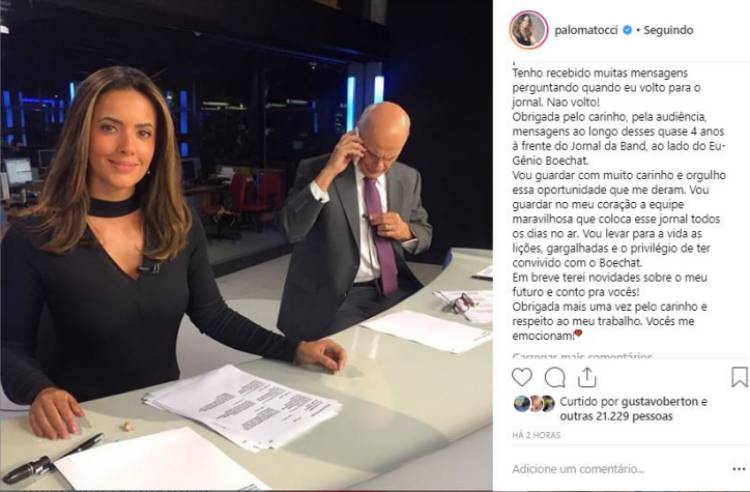Screen dimensions: 750x492
Task: Open comments with the speech bubble icon
Action: click(x=555, y=377)
